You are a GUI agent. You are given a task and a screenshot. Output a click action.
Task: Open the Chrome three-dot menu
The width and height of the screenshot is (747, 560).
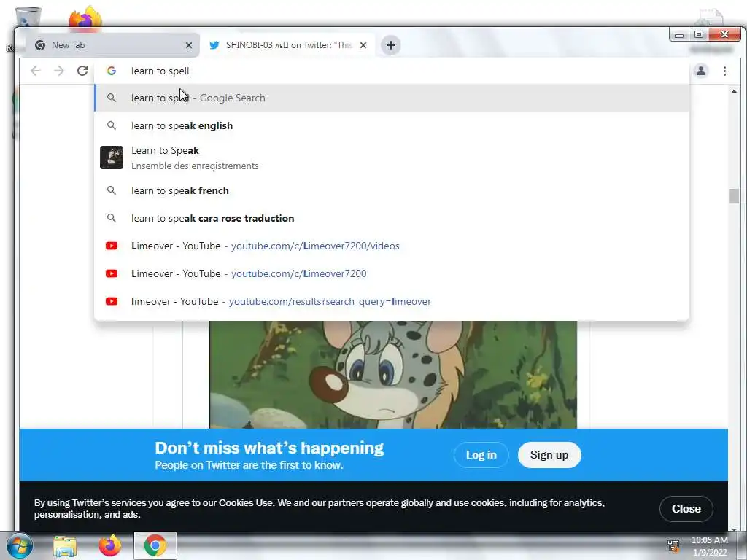tap(724, 71)
